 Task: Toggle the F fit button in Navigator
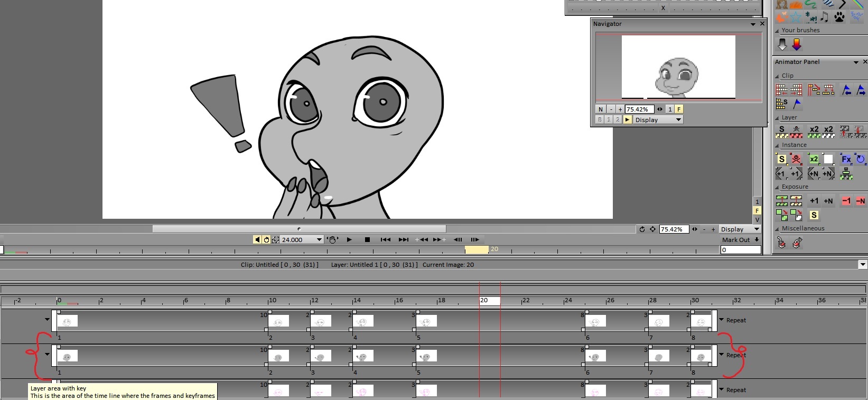tap(679, 109)
